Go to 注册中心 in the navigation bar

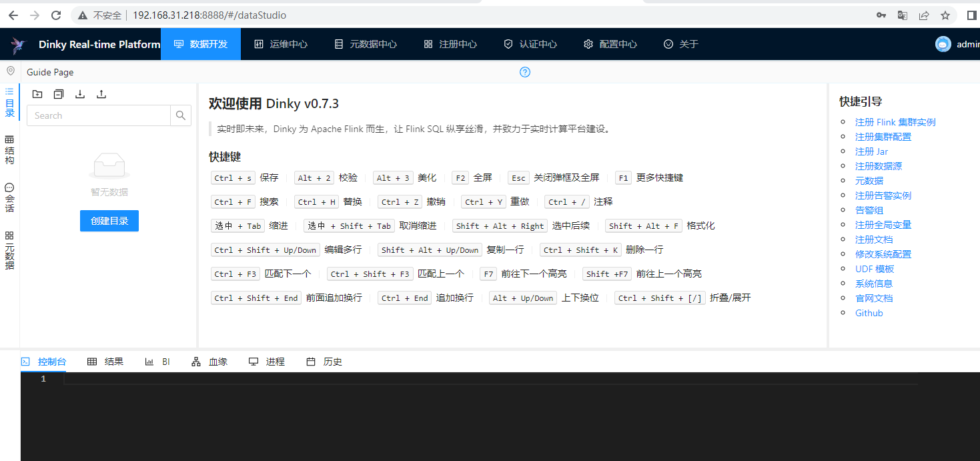pos(450,44)
